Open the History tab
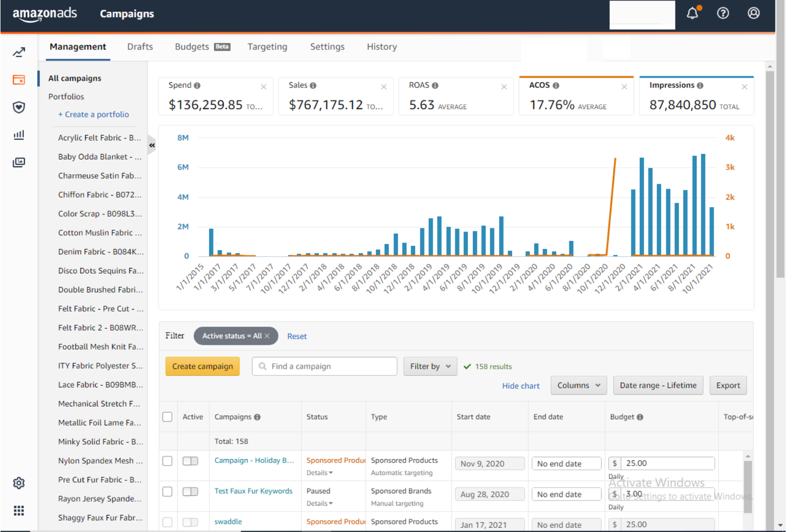This screenshot has width=794, height=532. point(382,47)
